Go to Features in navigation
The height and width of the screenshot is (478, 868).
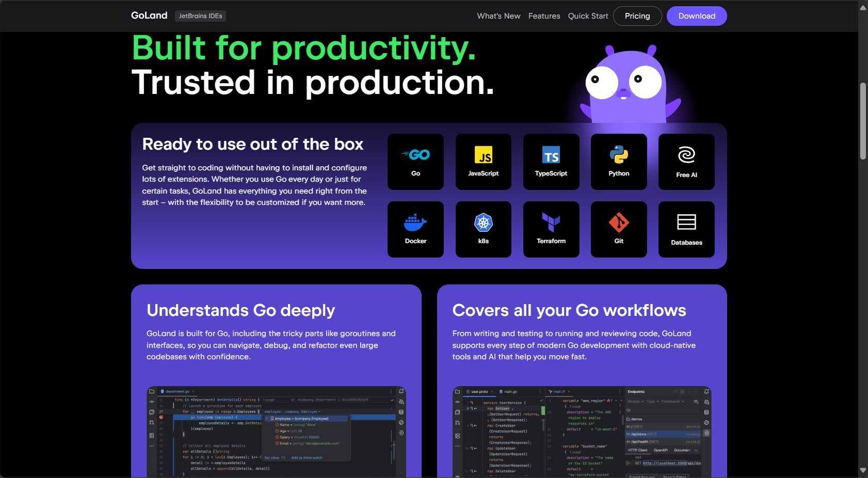pyautogui.click(x=544, y=16)
